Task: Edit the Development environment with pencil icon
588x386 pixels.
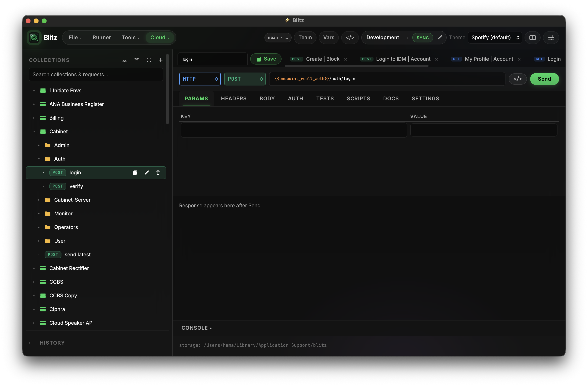Action: coord(440,37)
